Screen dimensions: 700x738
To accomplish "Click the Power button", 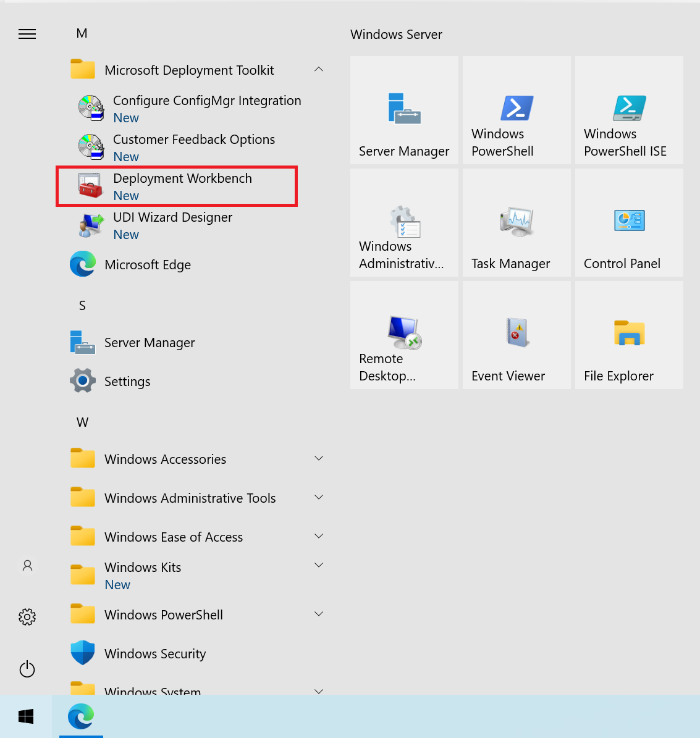I will pos(27,669).
